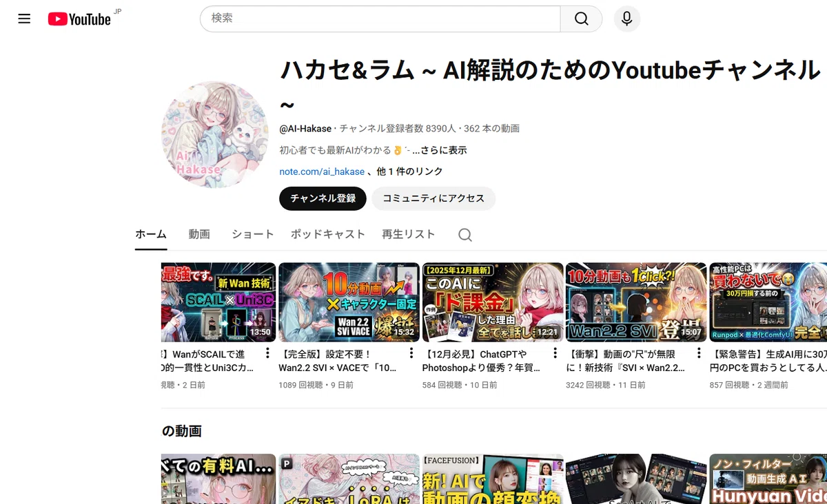Open 【衝撃】動画の"尺"が無限 video title
827x504 pixels.
[x=625, y=361]
